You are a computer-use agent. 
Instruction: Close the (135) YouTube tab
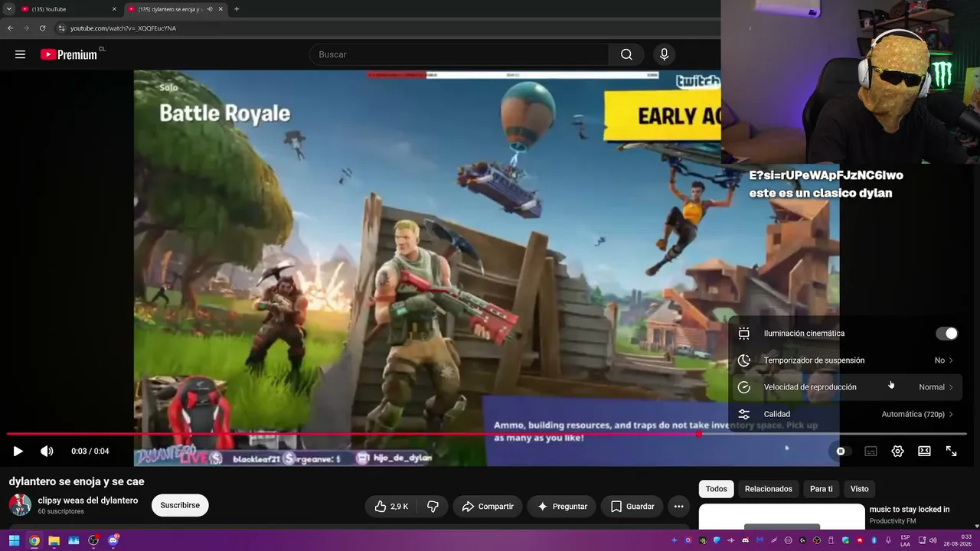114,9
